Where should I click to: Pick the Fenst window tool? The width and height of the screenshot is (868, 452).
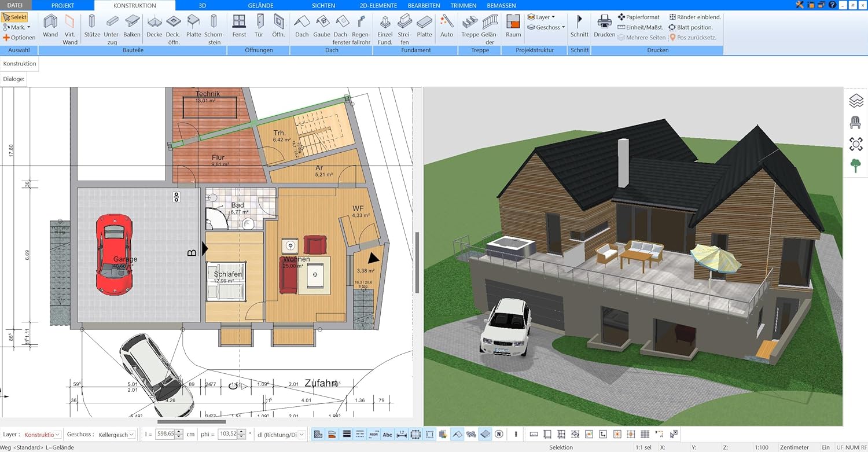239,27
